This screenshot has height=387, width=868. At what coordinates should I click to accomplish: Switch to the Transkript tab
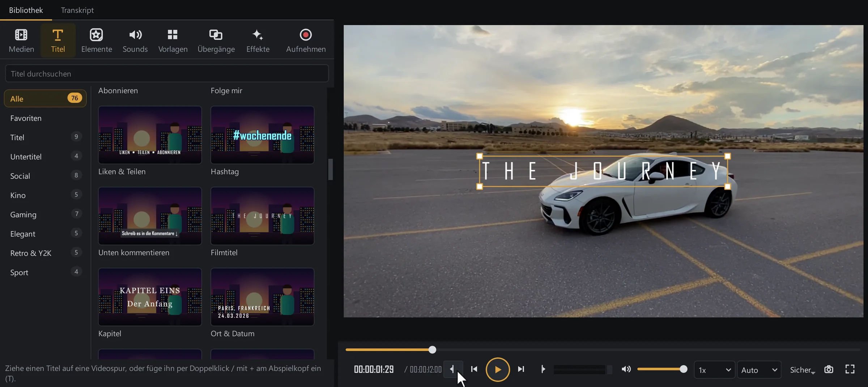click(77, 10)
